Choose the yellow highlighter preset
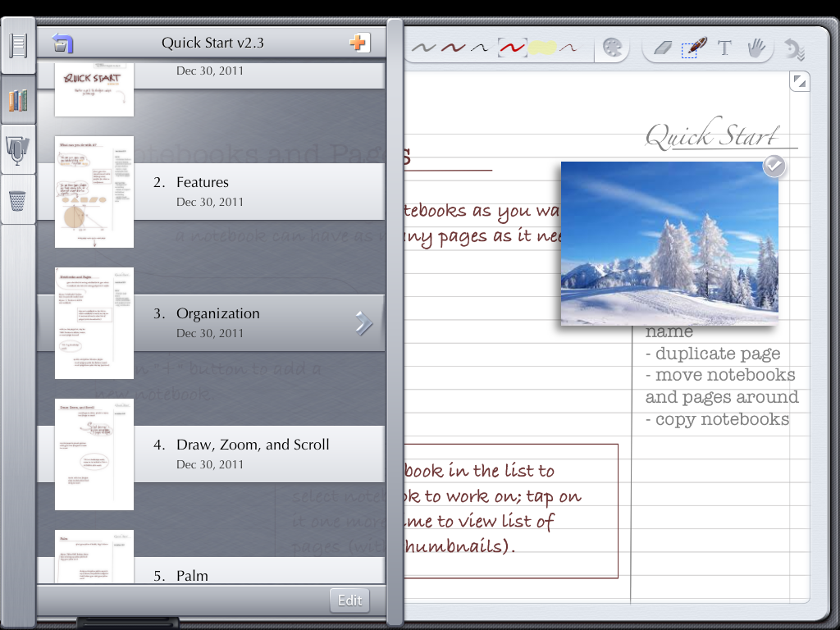 [542, 48]
